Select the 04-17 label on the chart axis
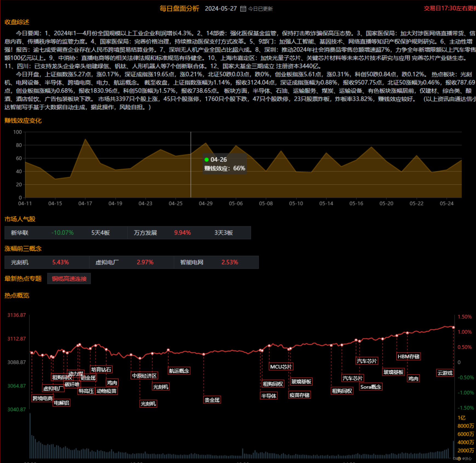 pyautogui.click(x=85, y=204)
